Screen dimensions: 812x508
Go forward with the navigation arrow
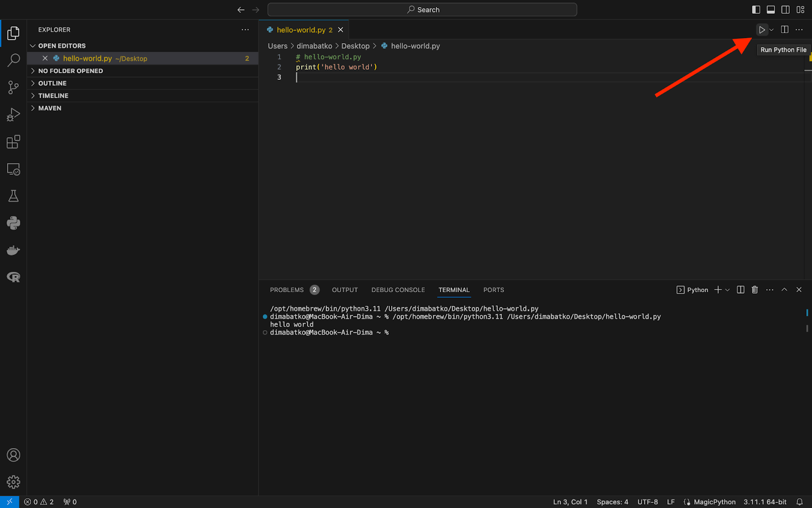click(x=256, y=10)
